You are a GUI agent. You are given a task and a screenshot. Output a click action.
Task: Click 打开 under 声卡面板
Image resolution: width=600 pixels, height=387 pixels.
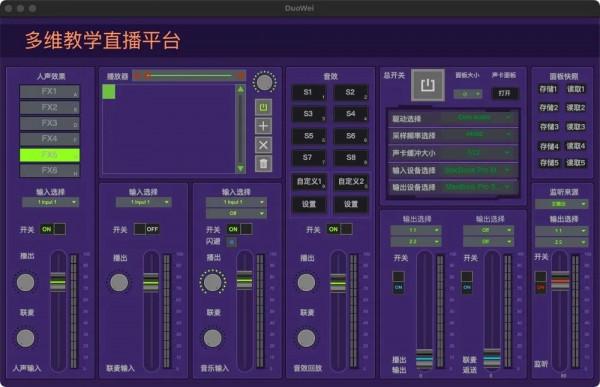(504, 93)
